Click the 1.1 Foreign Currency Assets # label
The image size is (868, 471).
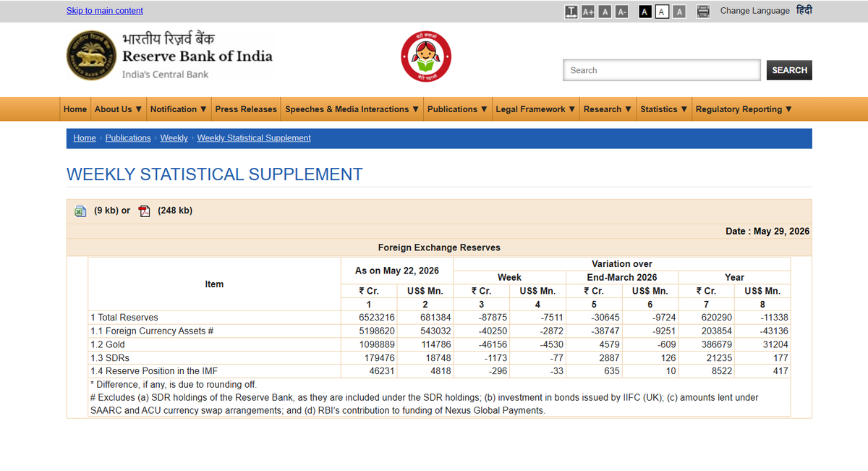tap(152, 331)
